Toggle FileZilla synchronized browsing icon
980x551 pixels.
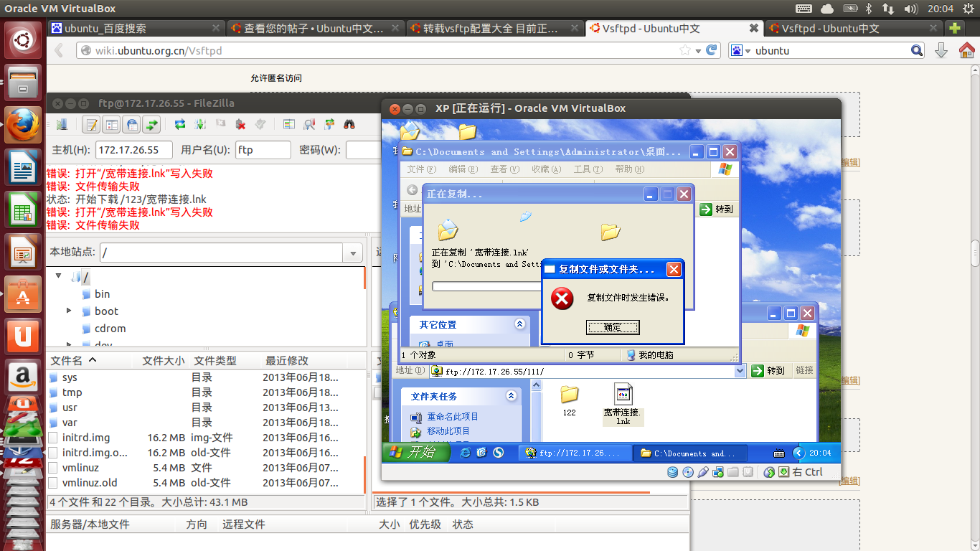[329, 124]
